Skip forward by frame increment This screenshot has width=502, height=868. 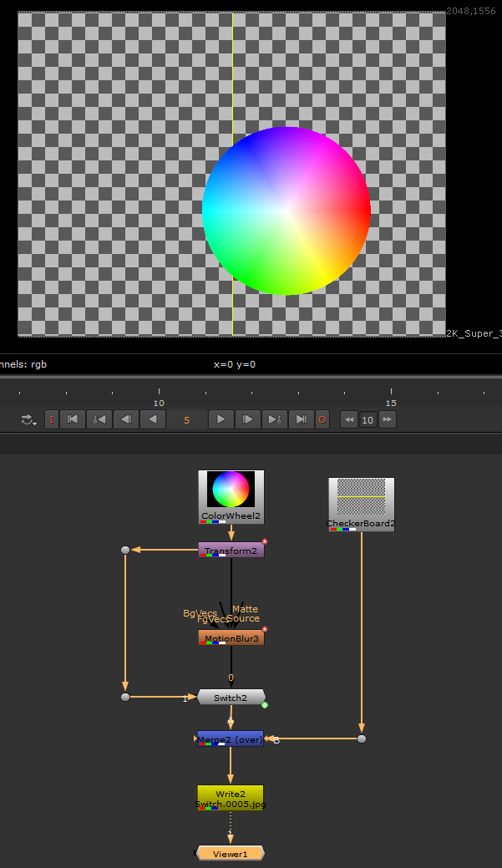tap(387, 419)
